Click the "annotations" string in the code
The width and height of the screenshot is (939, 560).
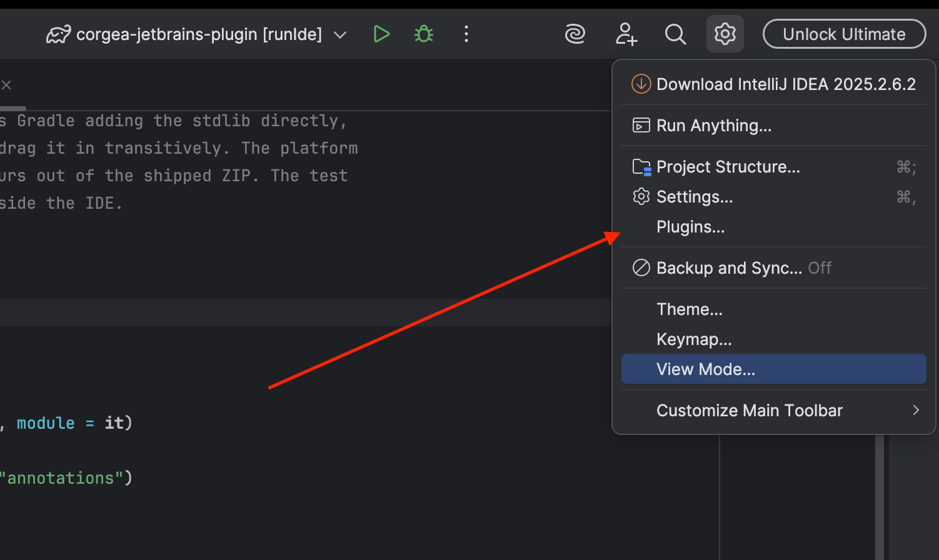pyautogui.click(x=61, y=478)
